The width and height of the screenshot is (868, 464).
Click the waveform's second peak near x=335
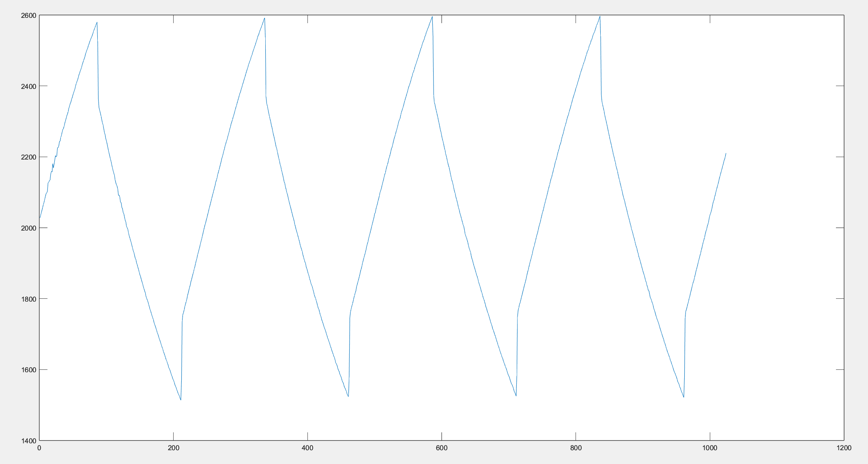click(x=264, y=18)
